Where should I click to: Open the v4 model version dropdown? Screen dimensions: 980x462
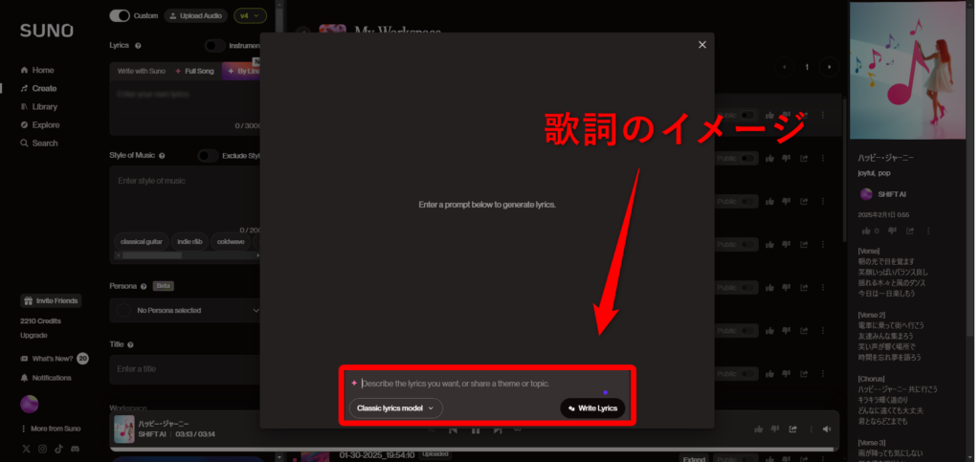249,16
